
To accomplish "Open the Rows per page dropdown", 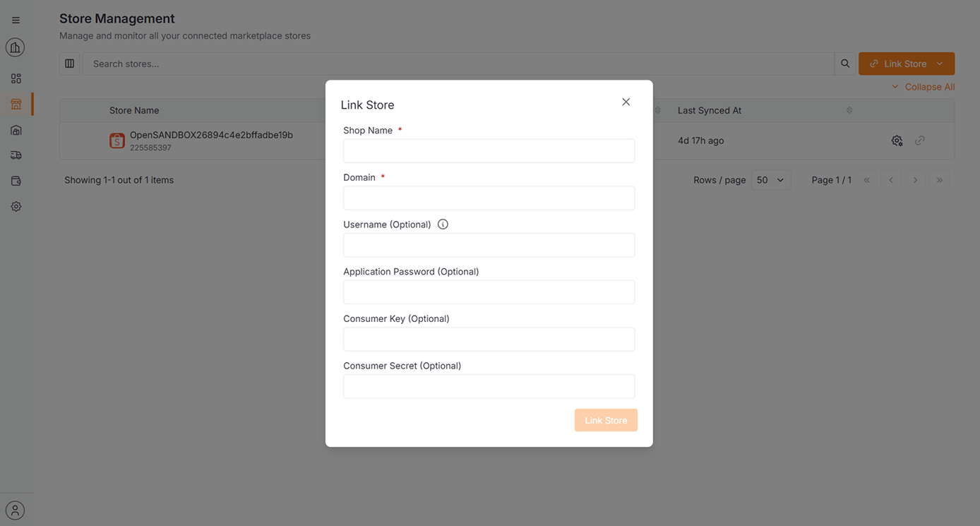I will pos(770,180).
